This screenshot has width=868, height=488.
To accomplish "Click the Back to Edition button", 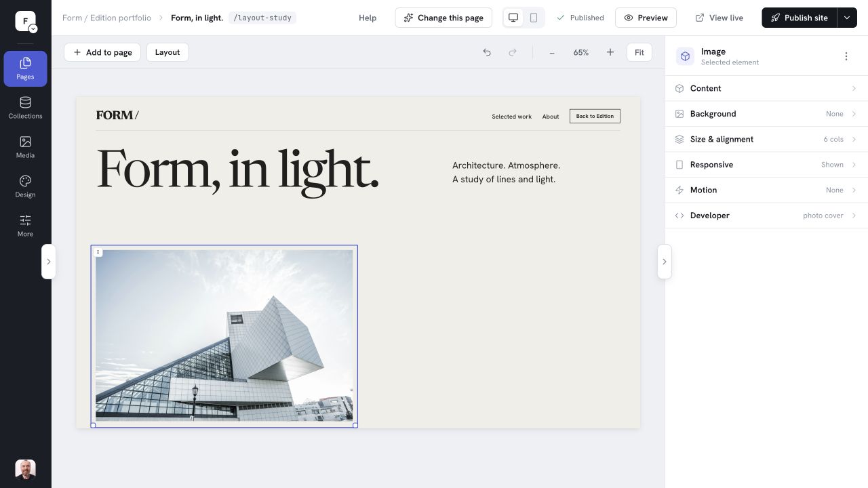I will 595,116.
